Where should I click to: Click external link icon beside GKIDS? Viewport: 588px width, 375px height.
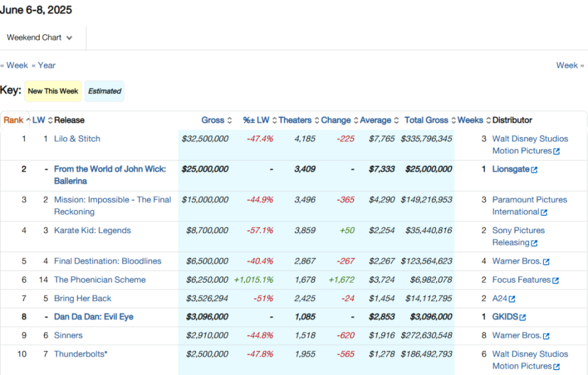pyautogui.click(x=522, y=317)
